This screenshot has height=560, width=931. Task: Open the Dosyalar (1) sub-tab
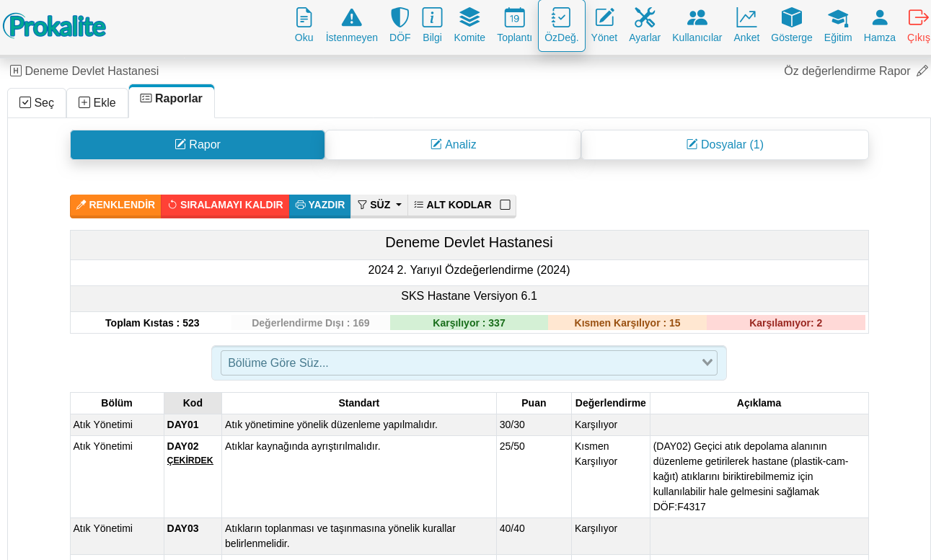(x=725, y=145)
